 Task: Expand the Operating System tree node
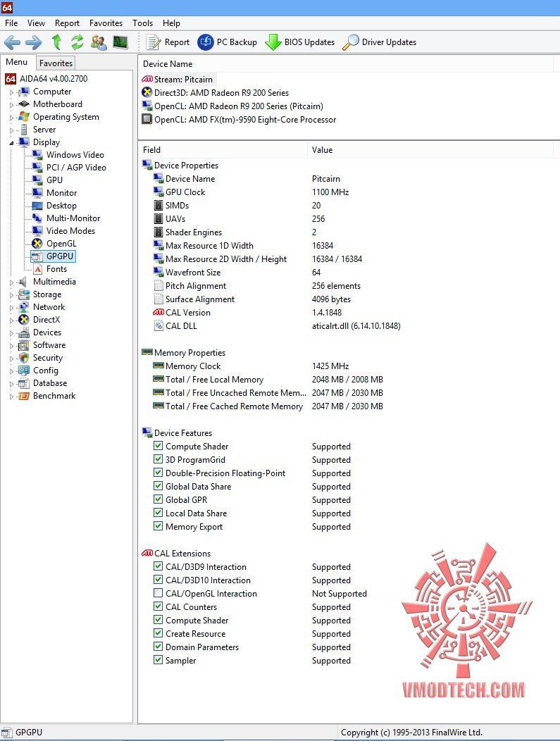click(x=11, y=118)
